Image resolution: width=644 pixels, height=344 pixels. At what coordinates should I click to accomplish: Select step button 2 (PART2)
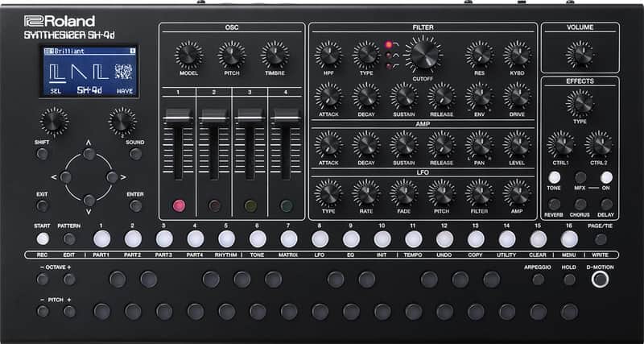pyautogui.click(x=133, y=238)
